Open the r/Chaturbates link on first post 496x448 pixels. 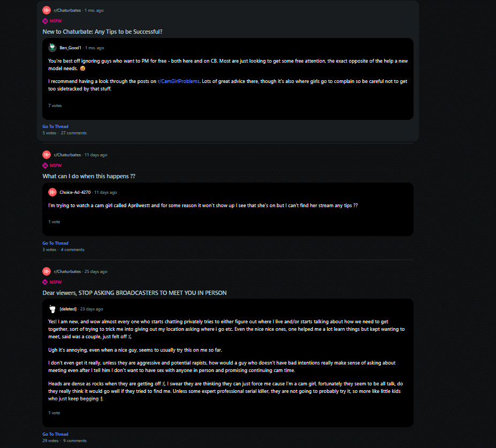pyautogui.click(x=67, y=10)
